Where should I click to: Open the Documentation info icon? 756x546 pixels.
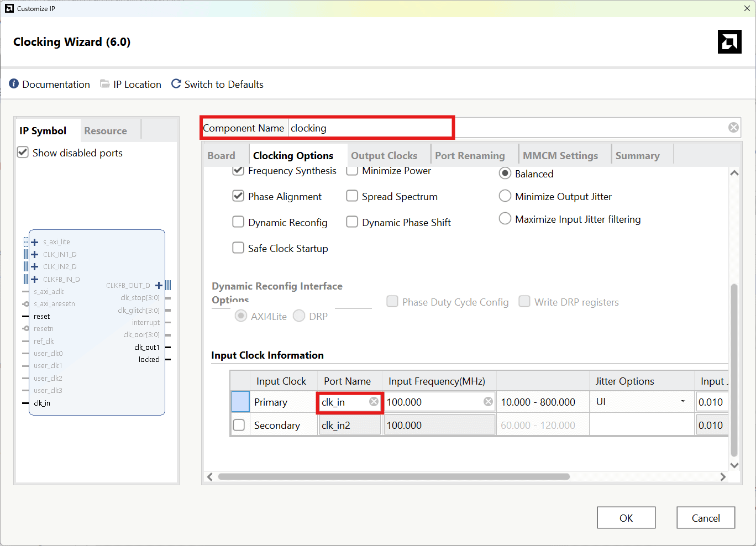click(x=14, y=84)
